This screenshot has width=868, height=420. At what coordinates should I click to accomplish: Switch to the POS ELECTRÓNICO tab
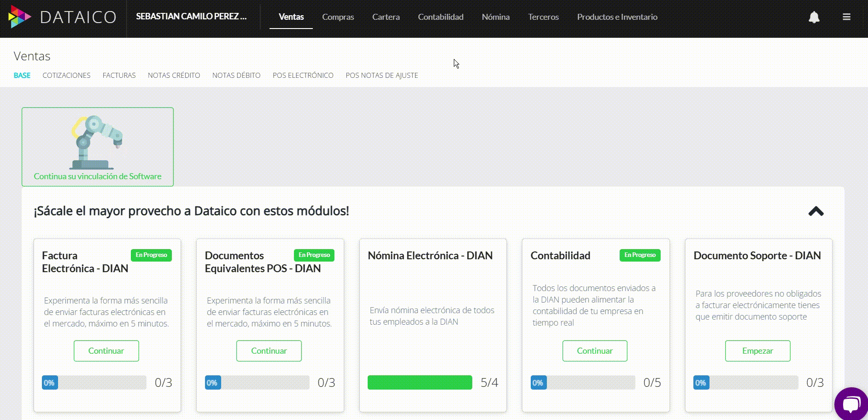coord(303,75)
